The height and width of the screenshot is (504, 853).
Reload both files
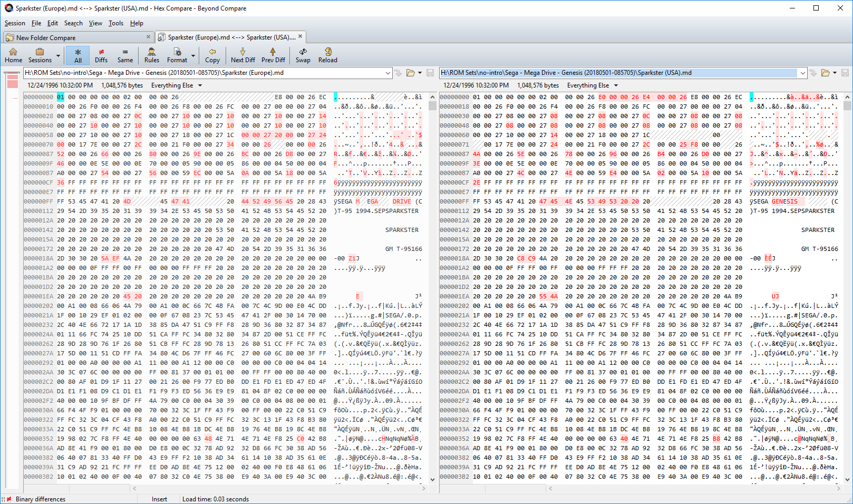pos(328,55)
